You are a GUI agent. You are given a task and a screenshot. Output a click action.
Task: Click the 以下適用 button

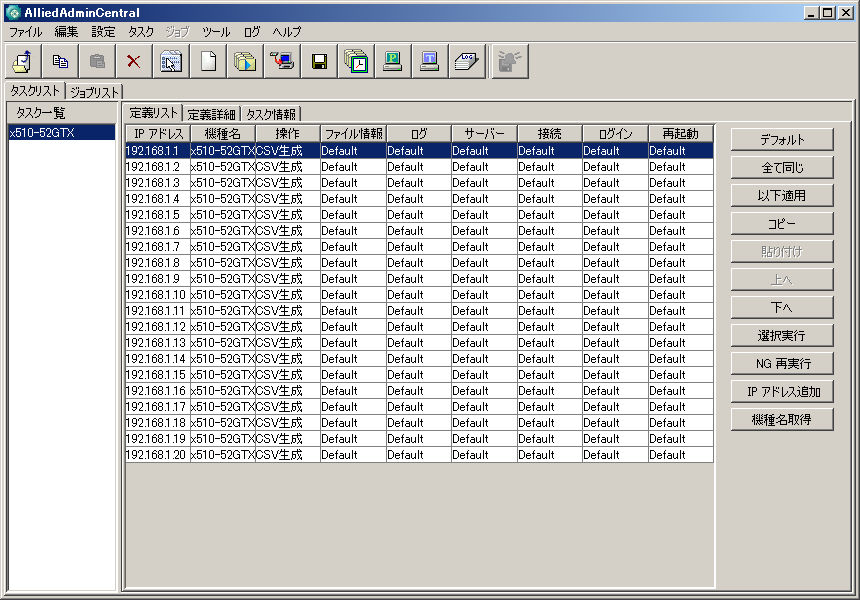782,196
